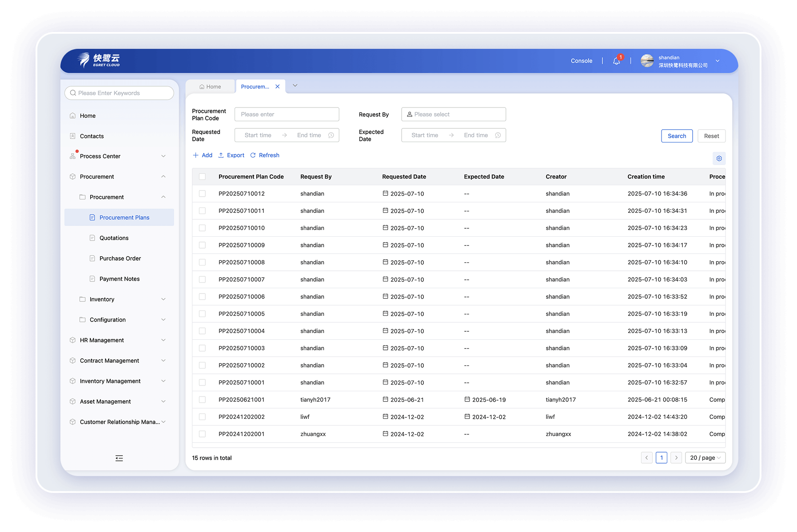Viewport: 797px width, 532px height.
Task: Click the notification bell with red badge
Action: [x=617, y=61]
